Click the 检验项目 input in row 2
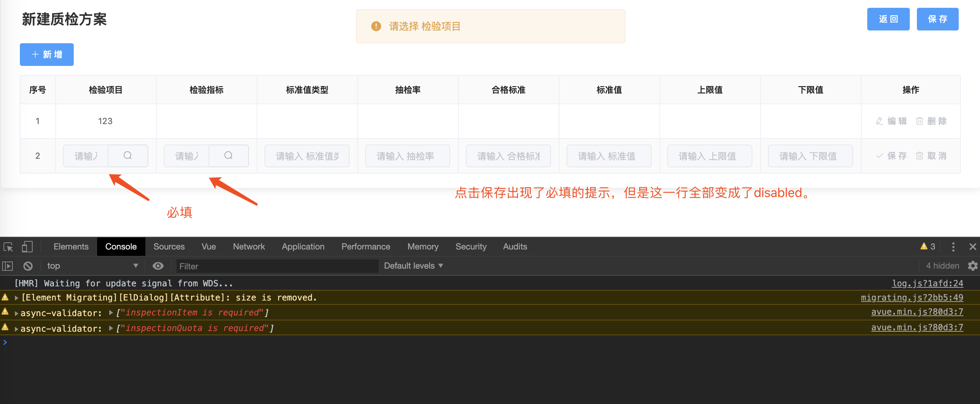The image size is (980, 404). [x=86, y=156]
